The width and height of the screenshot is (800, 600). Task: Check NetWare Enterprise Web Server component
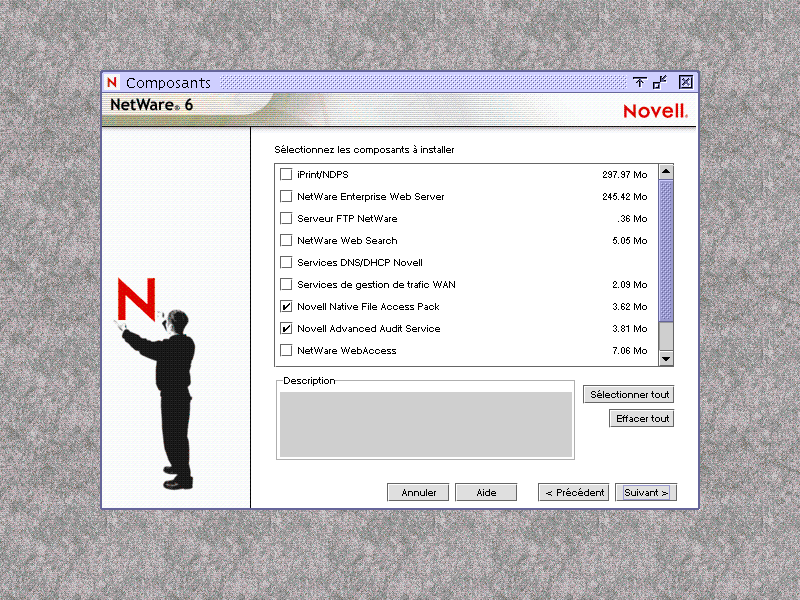286,197
